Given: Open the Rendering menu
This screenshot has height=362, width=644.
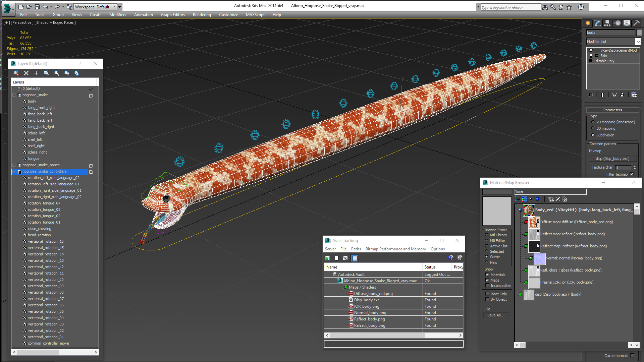Looking at the screenshot, I should (x=202, y=15).
